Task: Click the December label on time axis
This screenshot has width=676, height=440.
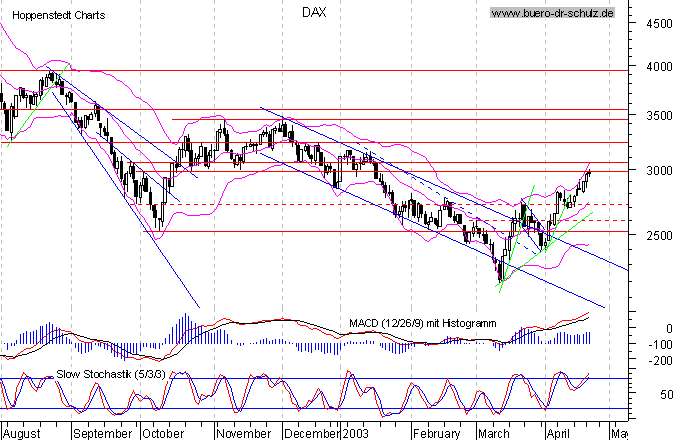Action: pos(312,433)
